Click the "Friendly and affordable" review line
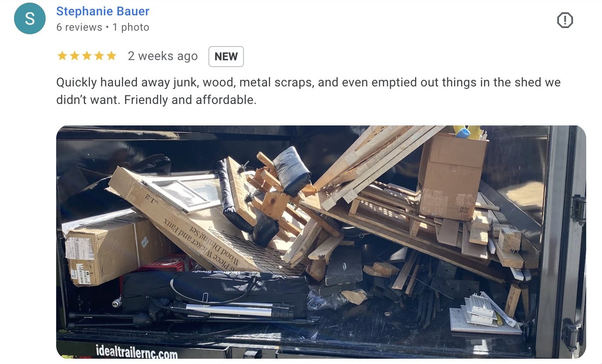Screen dimensions: 602x364 coord(190,100)
